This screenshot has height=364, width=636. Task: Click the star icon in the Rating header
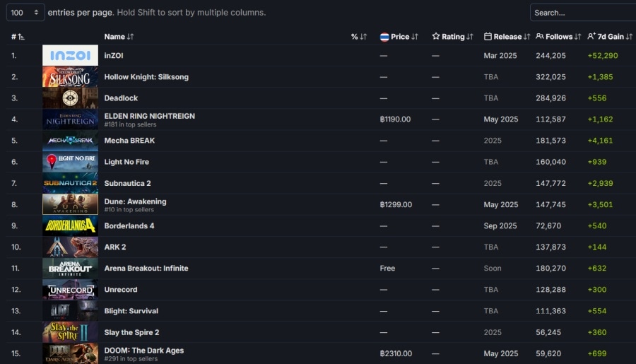click(x=435, y=36)
